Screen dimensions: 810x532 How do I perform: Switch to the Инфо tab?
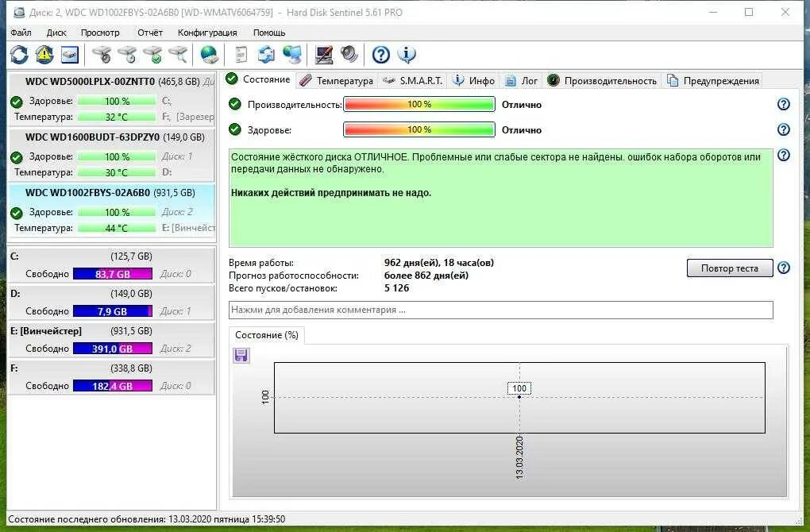pos(474,80)
